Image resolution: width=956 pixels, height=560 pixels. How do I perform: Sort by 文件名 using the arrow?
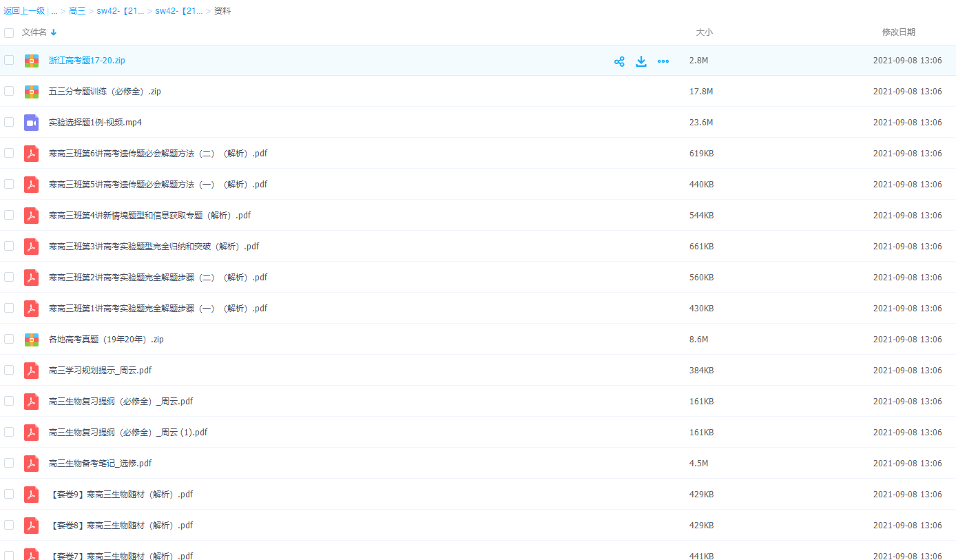point(54,32)
